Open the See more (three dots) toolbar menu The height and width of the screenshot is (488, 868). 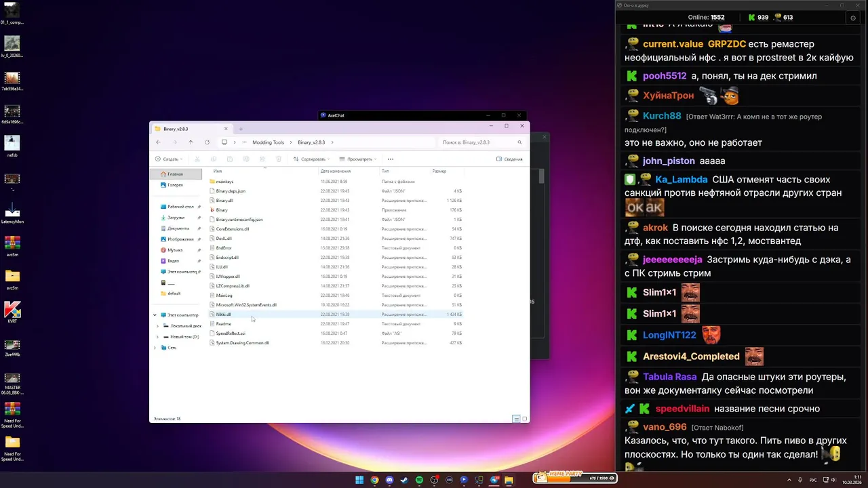[391, 159]
